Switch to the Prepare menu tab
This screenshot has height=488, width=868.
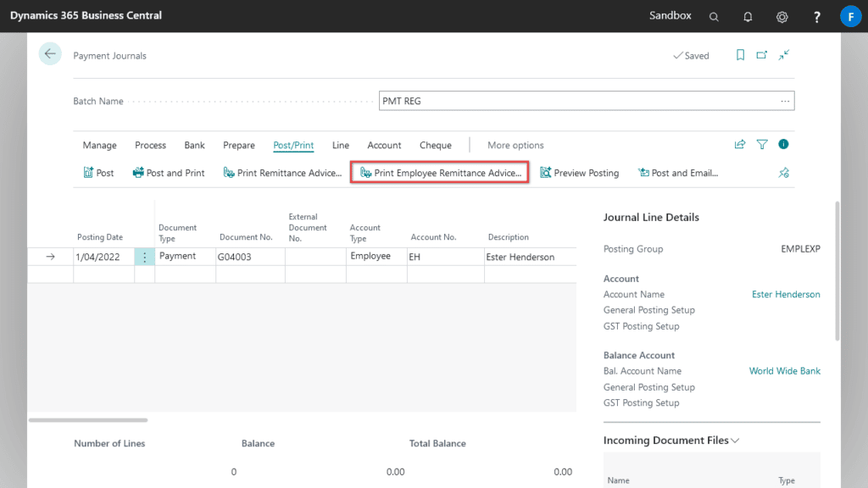(238, 146)
